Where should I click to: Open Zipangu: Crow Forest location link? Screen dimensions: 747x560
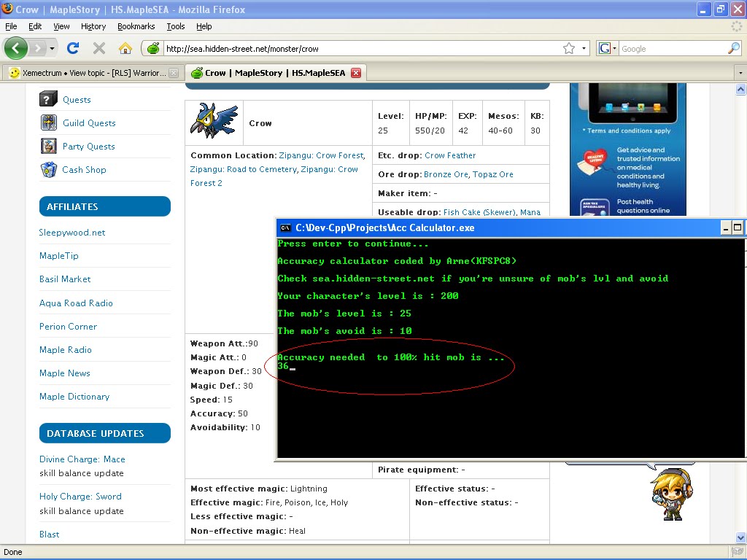coord(321,155)
